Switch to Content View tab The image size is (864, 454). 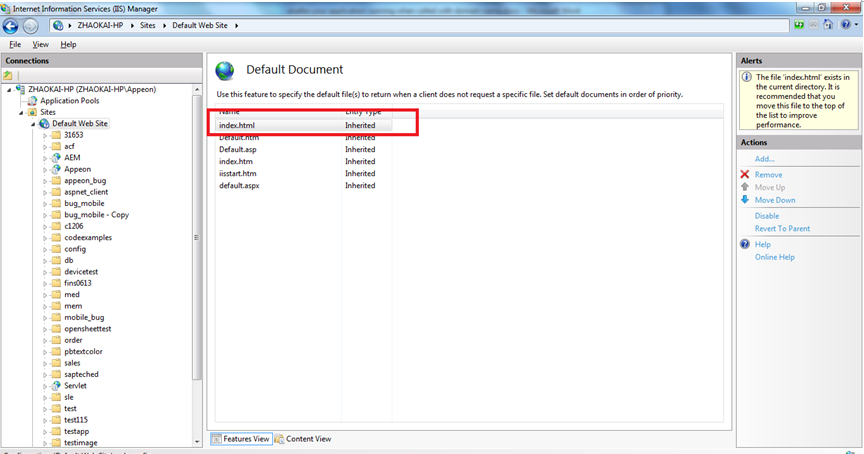(x=304, y=439)
